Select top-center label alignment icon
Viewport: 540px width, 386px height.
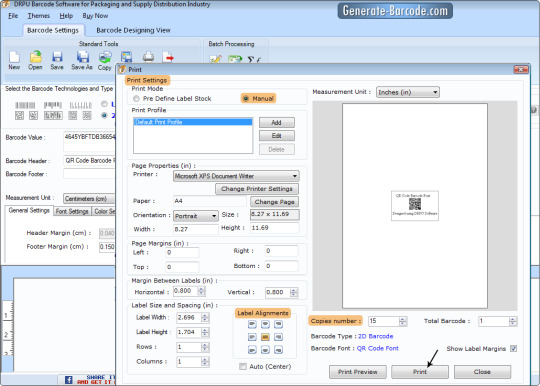265,324
